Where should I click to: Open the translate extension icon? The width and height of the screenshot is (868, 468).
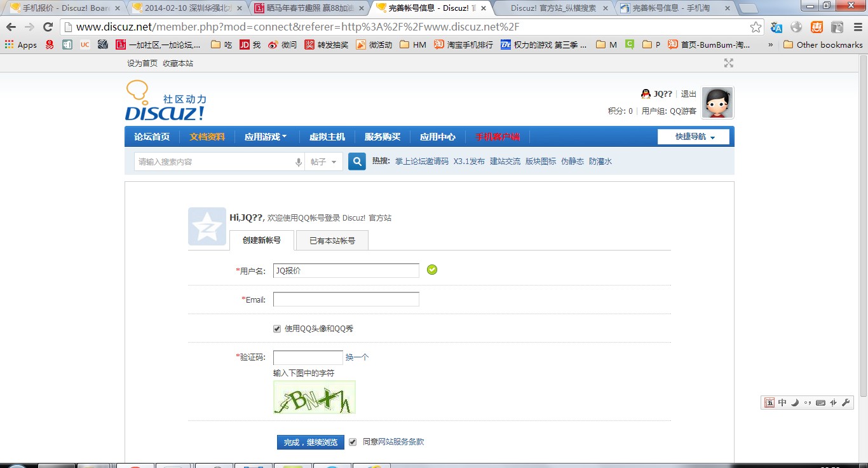[776, 27]
